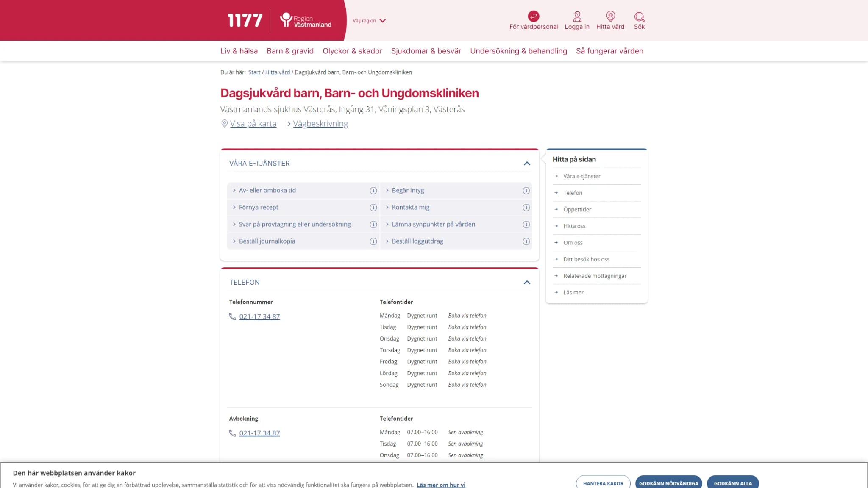Click Hitta vård breadcrumb link
This screenshot has height=488, width=868.
point(277,72)
